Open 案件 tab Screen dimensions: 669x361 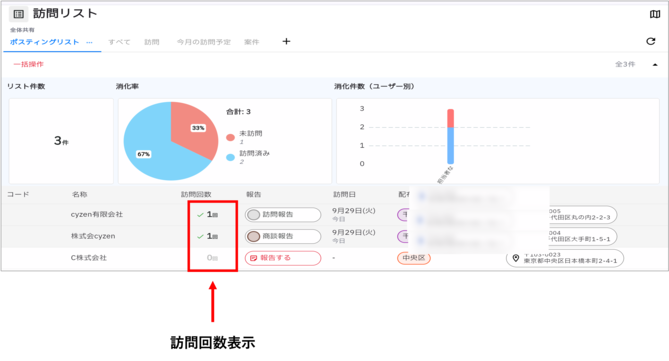pyautogui.click(x=251, y=42)
